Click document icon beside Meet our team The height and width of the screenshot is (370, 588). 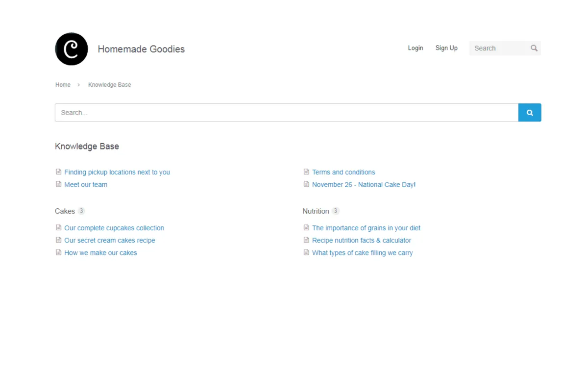coord(59,185)
